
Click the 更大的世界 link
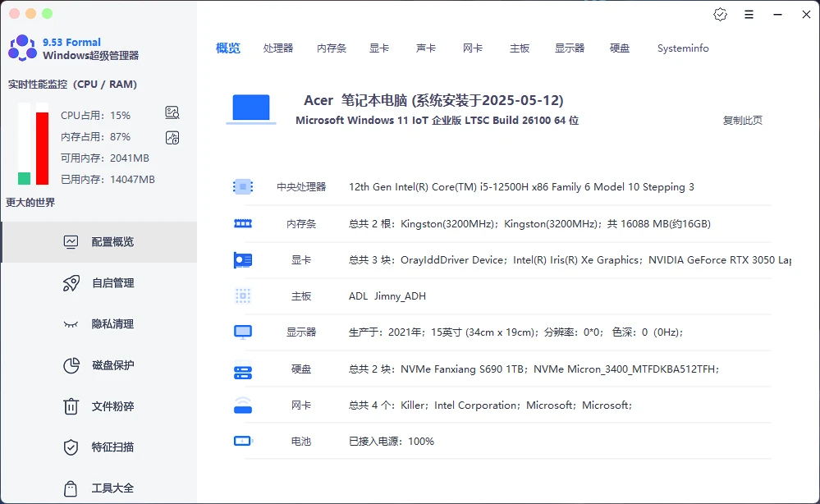30,202
